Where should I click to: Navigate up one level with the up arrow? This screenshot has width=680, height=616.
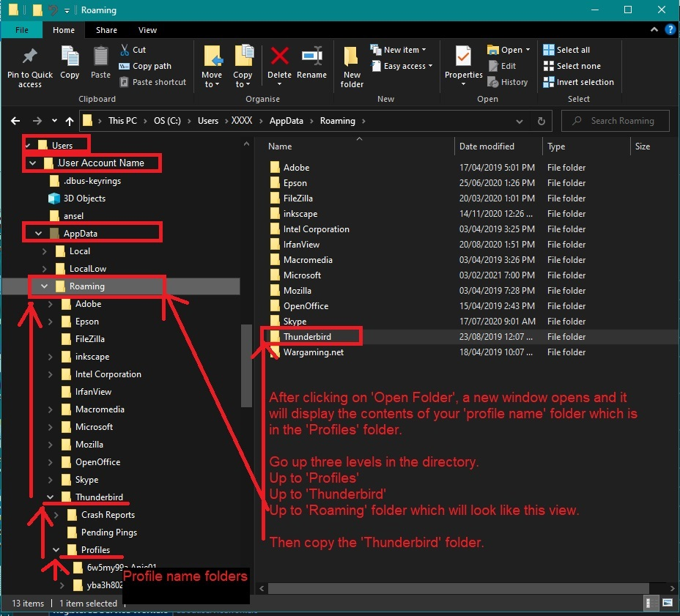[70, 122]
